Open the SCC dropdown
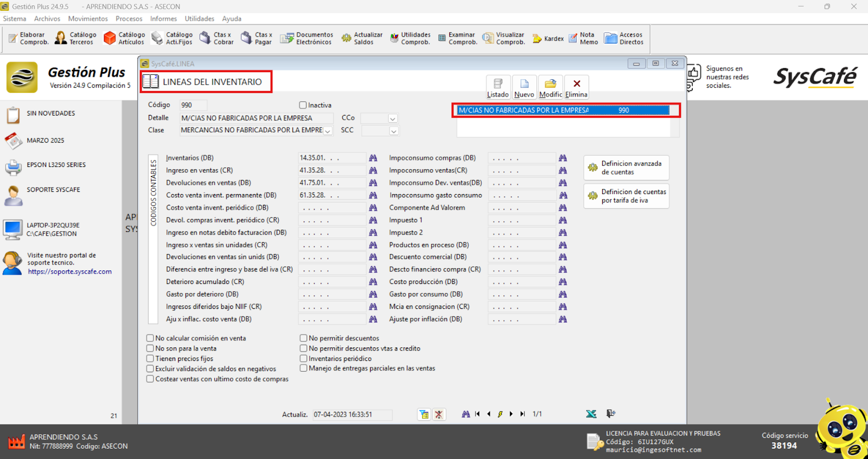868x459 pixels. pos(393,131)
